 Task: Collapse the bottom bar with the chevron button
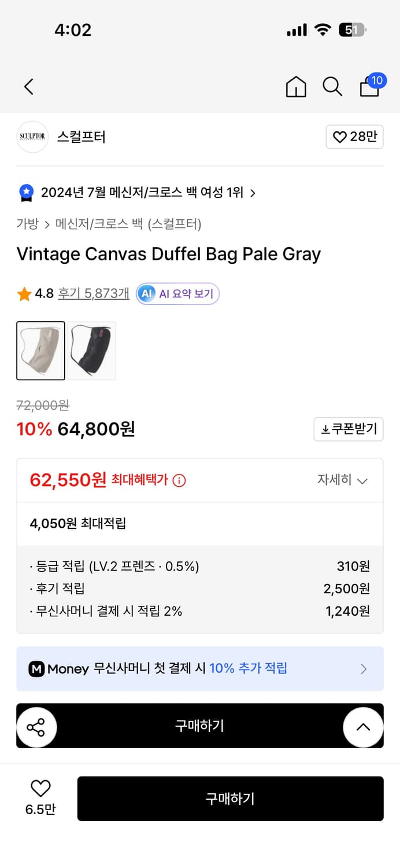[364, 726]
